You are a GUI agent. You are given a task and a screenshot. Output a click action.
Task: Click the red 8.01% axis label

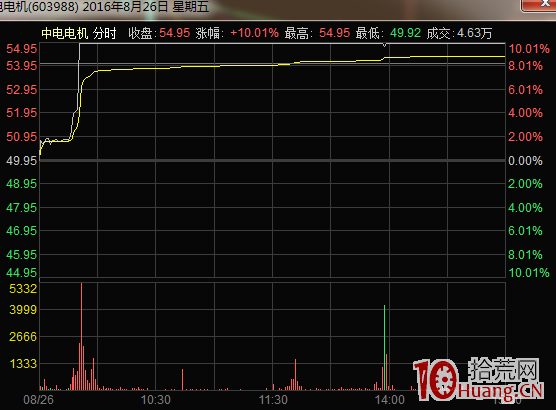pyautogui.click(x=526, y=66)
